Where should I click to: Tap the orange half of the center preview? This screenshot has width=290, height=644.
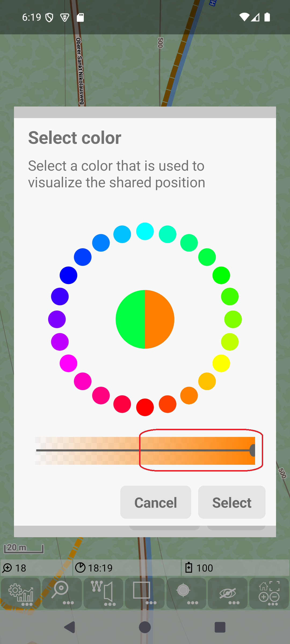click(160, 319)
